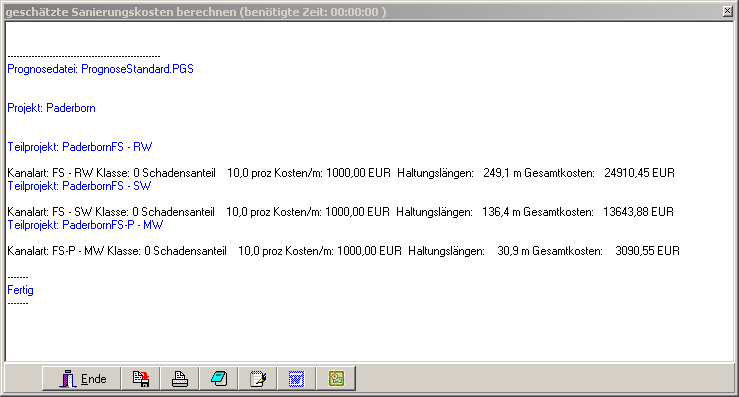Click Haltungslängen value 136,4 m
Image resolution: width=739 pixels, height=397 pixels.
(x=501, y=212)
